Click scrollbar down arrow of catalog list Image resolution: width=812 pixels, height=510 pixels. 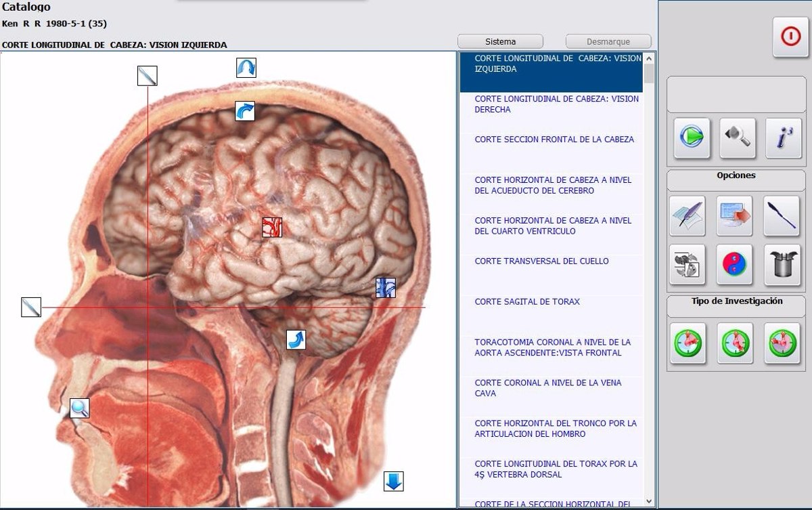click(650, 501)
